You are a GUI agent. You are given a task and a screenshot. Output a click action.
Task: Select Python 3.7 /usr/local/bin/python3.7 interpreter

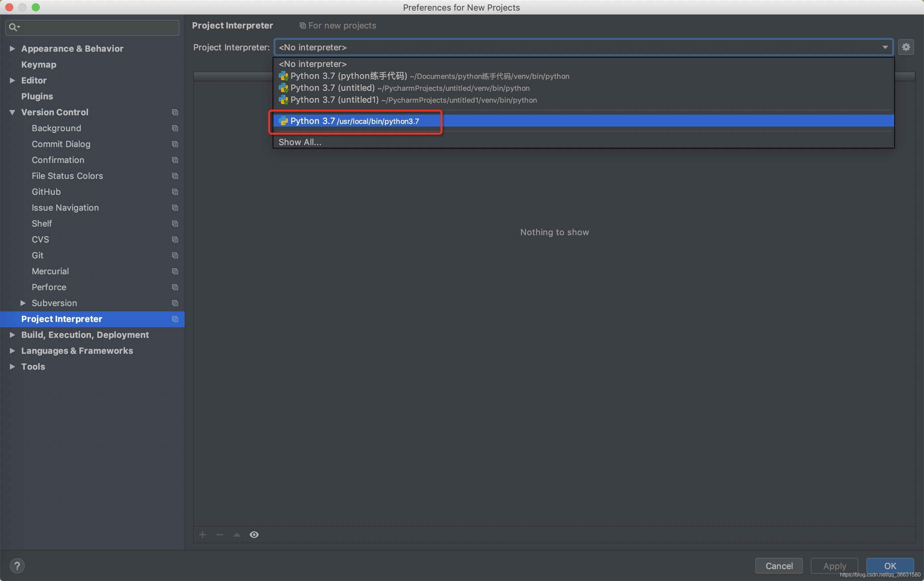354,121
